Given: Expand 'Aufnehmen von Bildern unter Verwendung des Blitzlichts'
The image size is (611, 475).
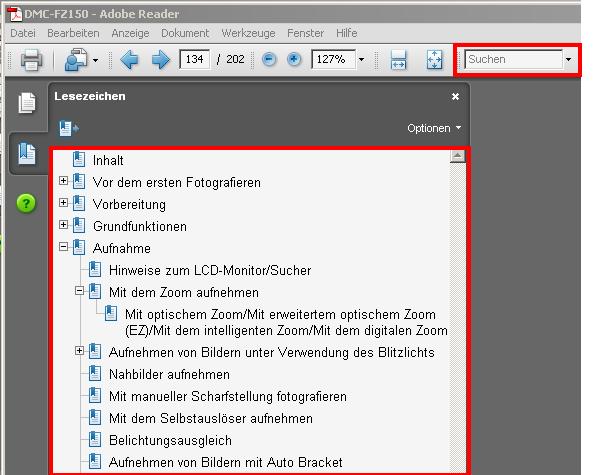Looking at the screenshot, I should (79, 351).
